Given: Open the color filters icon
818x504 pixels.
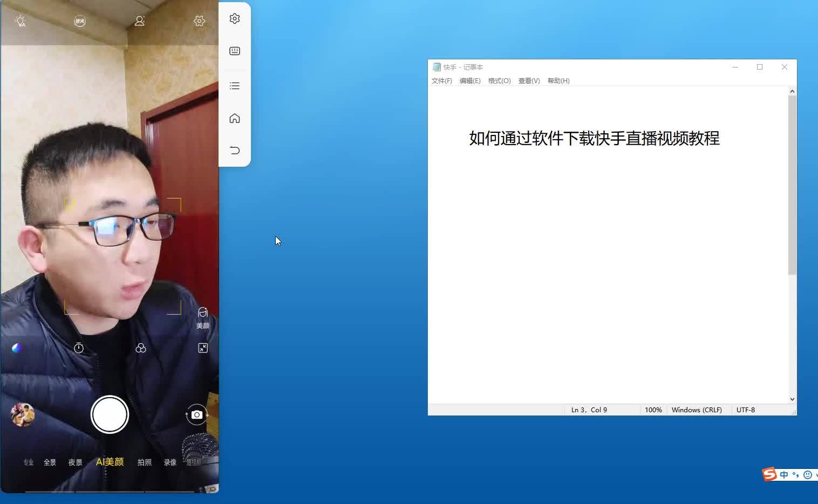Looking at the screenshot, I should (x=141, y=348).
